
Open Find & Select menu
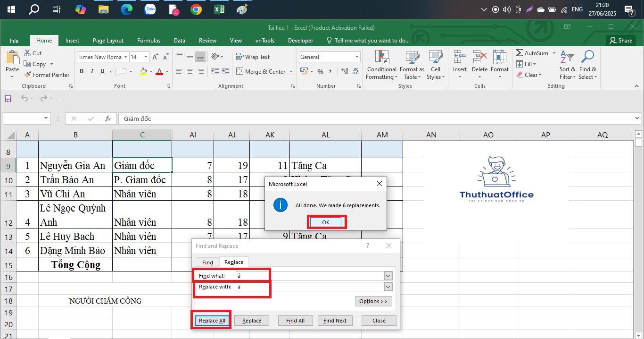587,65
